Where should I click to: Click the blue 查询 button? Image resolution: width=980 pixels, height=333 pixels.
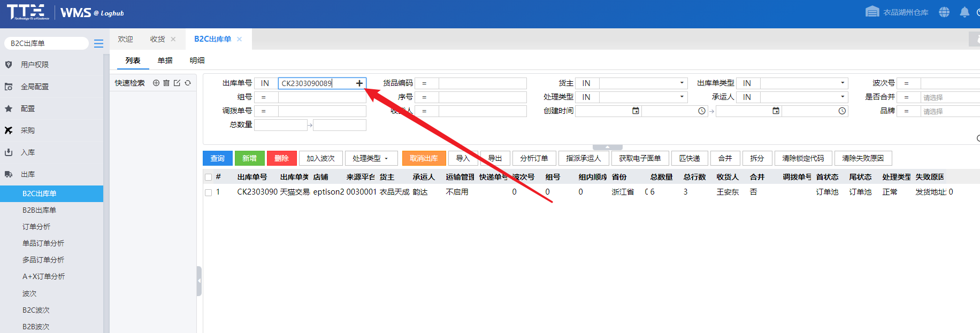[x=217, y=158]
